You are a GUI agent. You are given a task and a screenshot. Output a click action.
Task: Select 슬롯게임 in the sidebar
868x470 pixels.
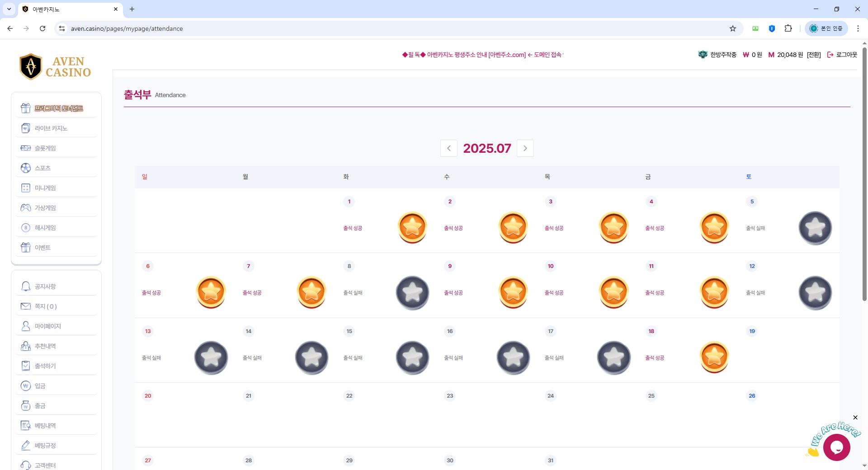(x=45, y=148)
